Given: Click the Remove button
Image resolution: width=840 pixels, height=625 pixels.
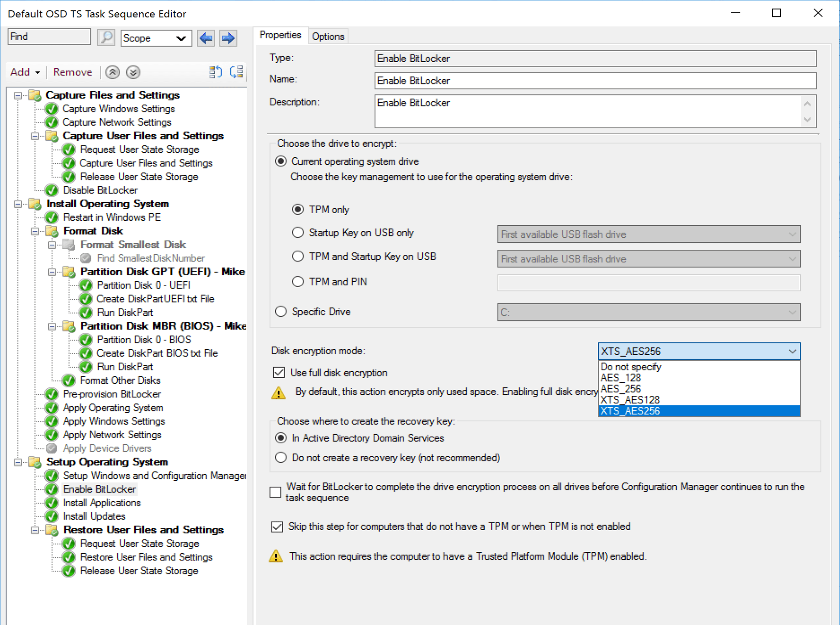Looking at the screenshot, I should pyautogui.click(x=72, y=72).
